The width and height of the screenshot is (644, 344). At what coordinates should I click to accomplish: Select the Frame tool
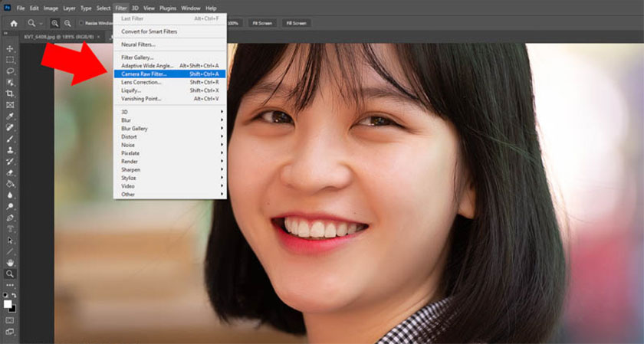(x=10, y=105)
